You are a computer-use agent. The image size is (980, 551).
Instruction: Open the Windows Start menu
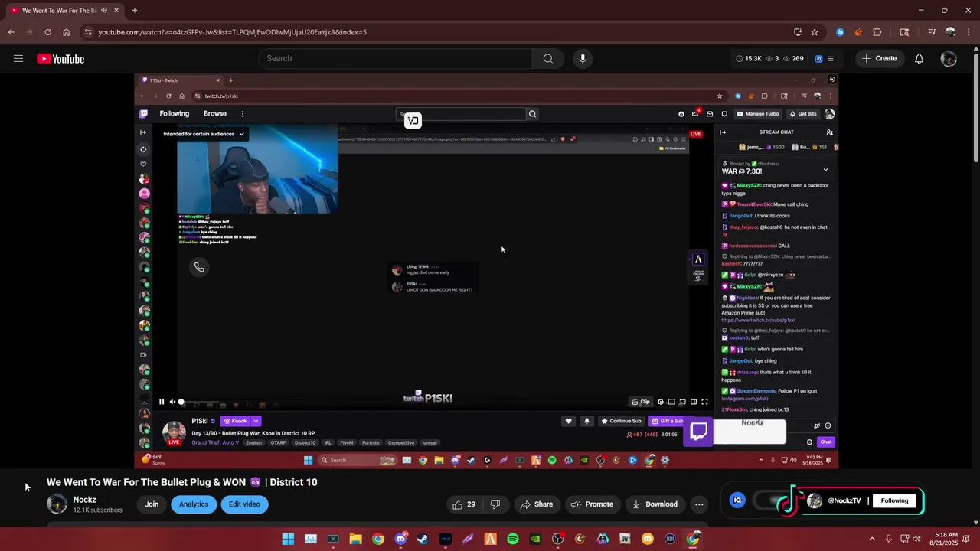288,539
